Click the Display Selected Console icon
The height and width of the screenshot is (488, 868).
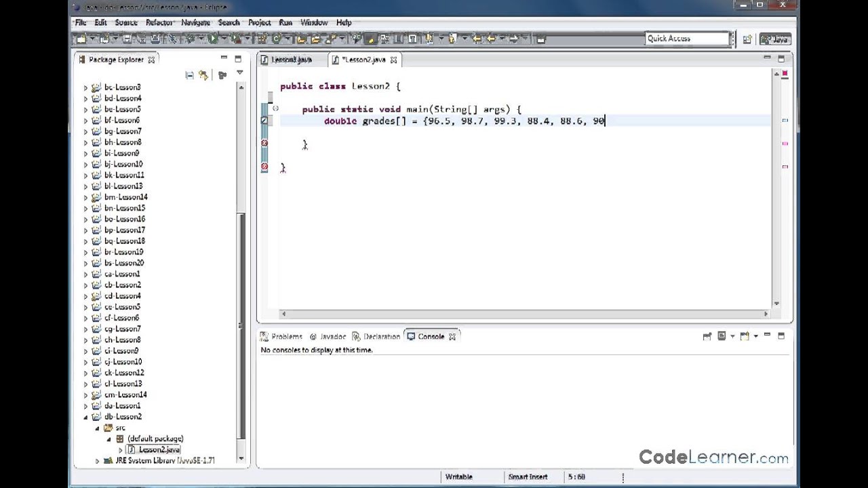(x=722, y=336)
